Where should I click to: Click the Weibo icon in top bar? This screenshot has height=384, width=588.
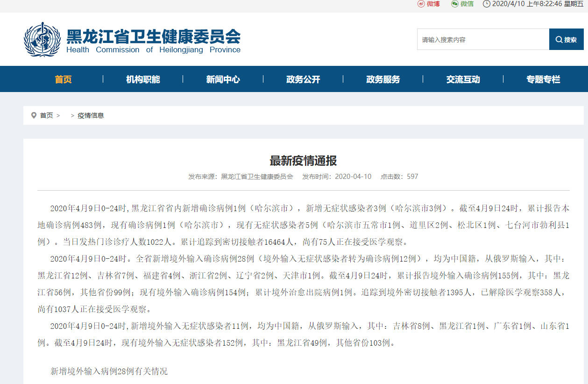tap(421, 4)
